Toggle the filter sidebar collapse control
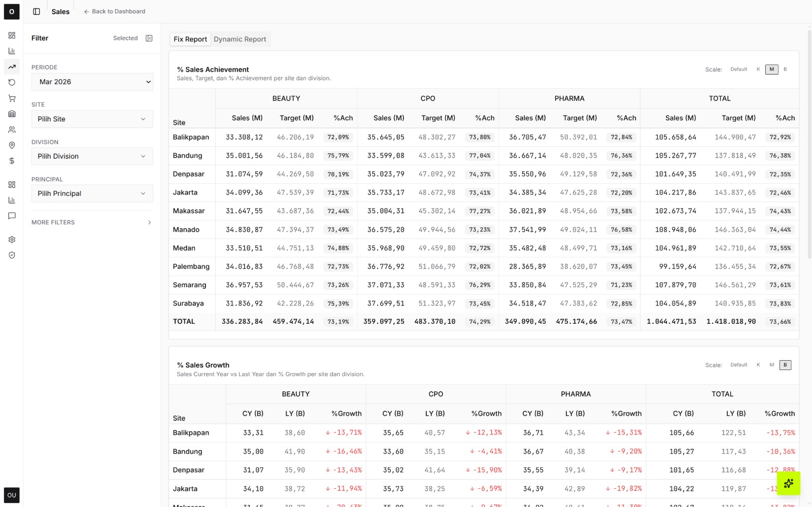The width and height of the screenshot is (812, 507). (x=149, y=38)
